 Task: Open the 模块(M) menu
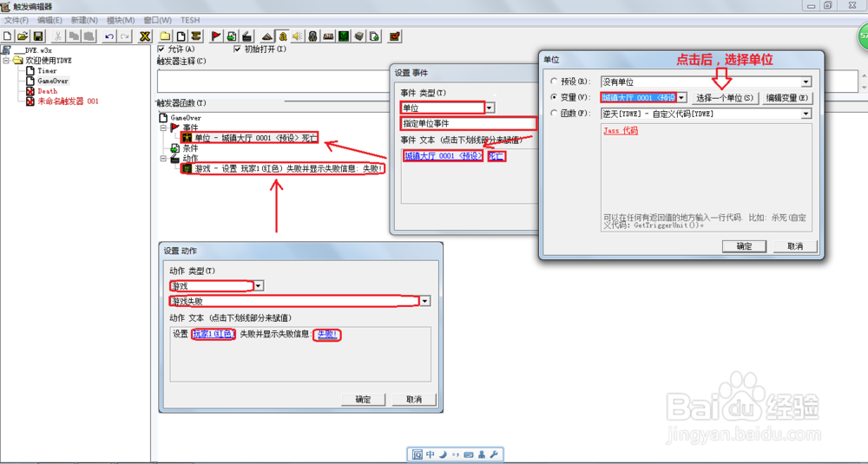point(121,20)
